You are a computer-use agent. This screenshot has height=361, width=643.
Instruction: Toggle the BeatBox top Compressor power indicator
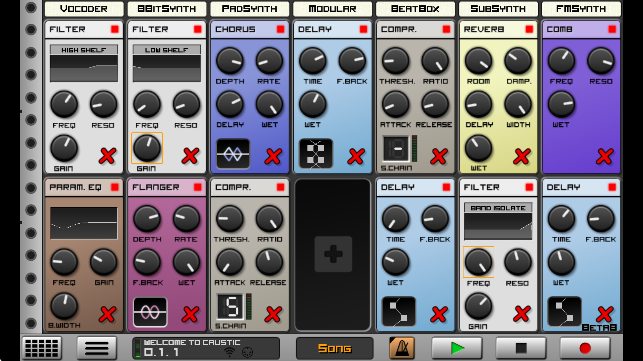[446, 29]
